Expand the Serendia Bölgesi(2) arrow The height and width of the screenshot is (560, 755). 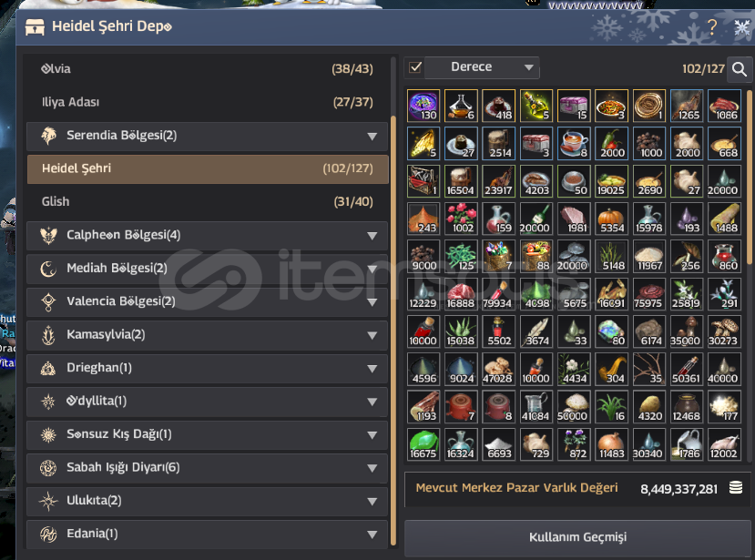(x=372, y=137)
